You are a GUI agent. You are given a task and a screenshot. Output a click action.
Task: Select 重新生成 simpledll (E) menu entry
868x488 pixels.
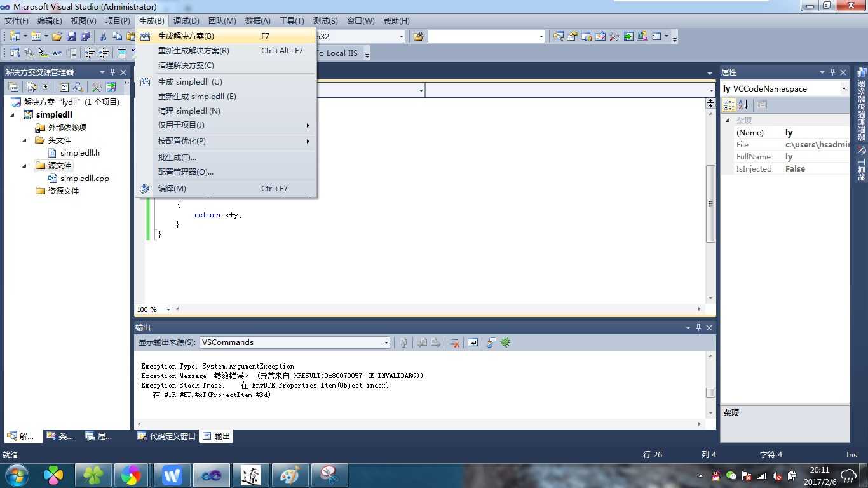tap(226, 97)
